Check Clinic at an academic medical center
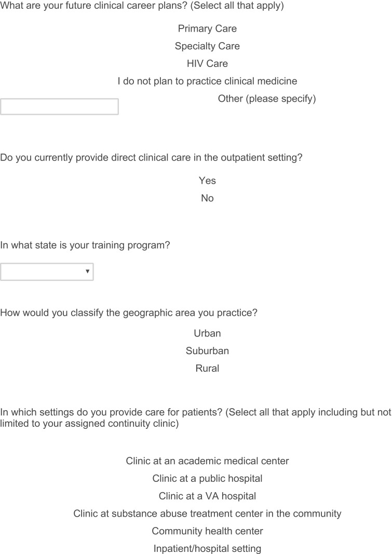Screen dimensions: 392x554 coord(207,461)
